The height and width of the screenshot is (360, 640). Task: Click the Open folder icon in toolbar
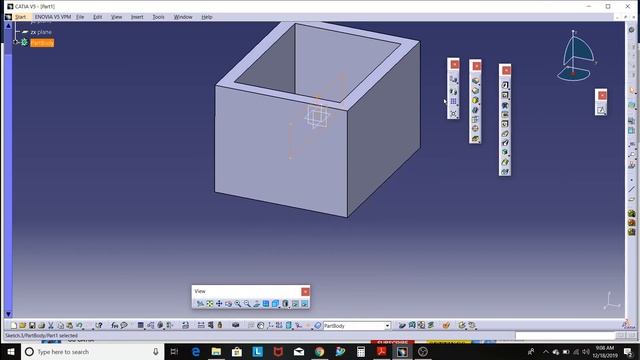[x=22, y=325]
